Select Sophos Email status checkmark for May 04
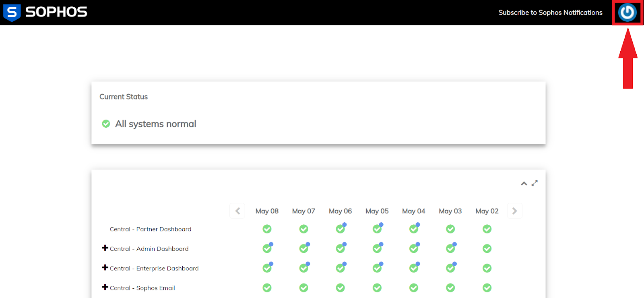This screenshot has width=644, height=298. [x=414, y=288]
